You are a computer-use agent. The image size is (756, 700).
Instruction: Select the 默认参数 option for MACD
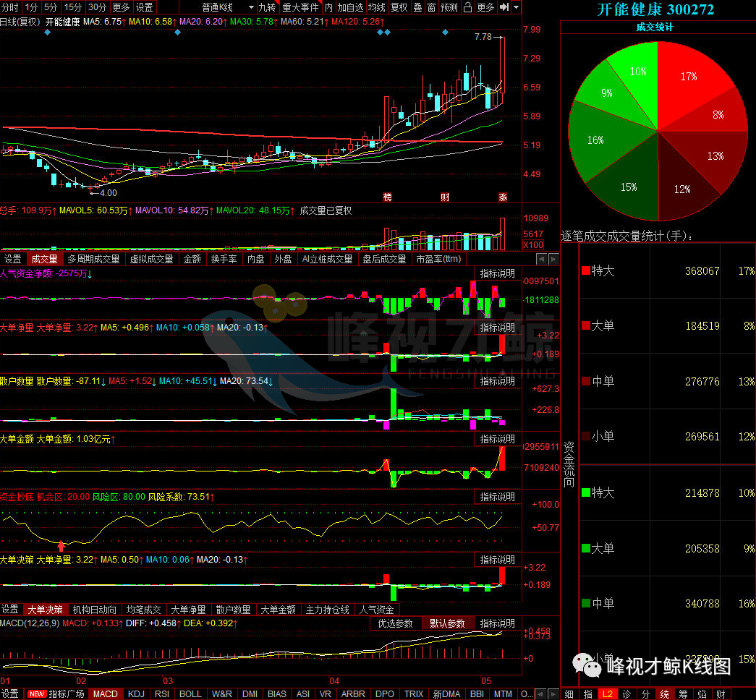pos(447,623)
